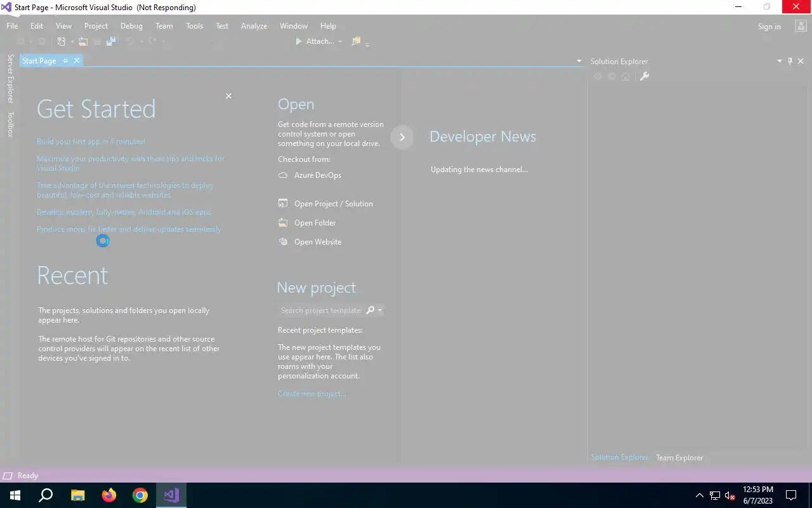Dismiss the Get Started section
Image resolution: width=812 pixels, height=508 pixels.
coord(228,96)
